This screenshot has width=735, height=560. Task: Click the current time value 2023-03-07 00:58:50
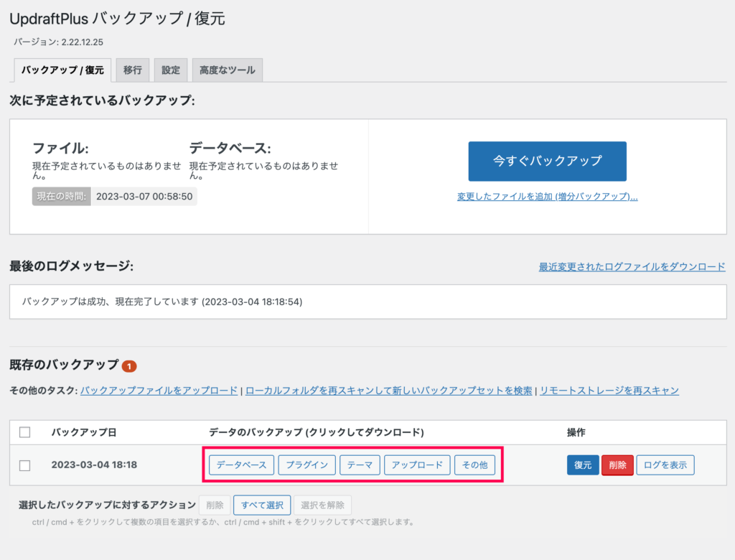pyautogui.click(x=144, y=197)
